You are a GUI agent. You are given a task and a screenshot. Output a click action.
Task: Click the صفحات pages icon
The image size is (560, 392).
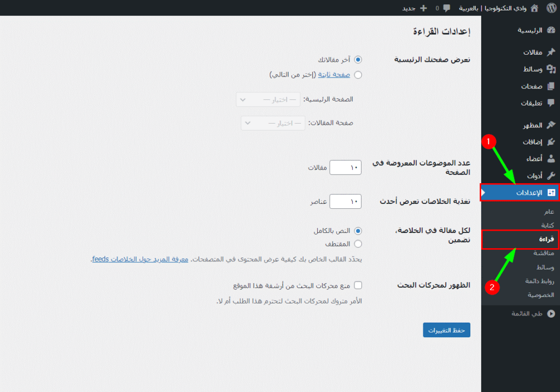click(551, 86)
